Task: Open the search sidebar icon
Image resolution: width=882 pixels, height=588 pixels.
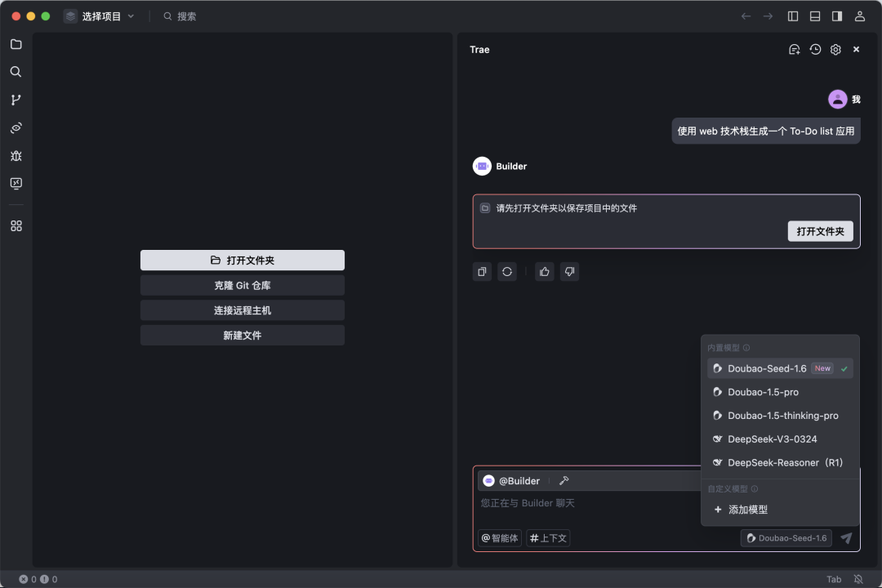Action: tap(16, 72)
